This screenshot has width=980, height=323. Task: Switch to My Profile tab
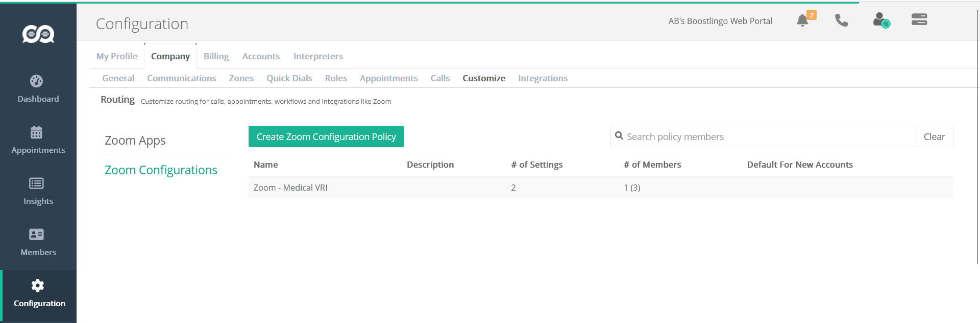click(x=117, y=56)
